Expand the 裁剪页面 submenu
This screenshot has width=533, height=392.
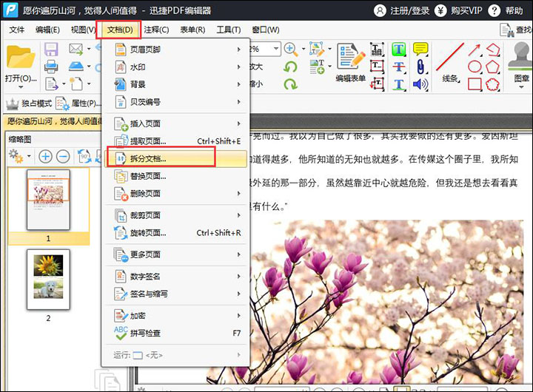[x=176, y=215]
